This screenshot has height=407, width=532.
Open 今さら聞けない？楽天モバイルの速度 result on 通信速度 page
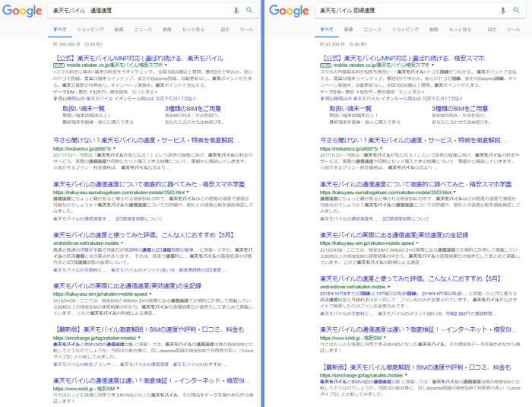[x=147, y=140]
